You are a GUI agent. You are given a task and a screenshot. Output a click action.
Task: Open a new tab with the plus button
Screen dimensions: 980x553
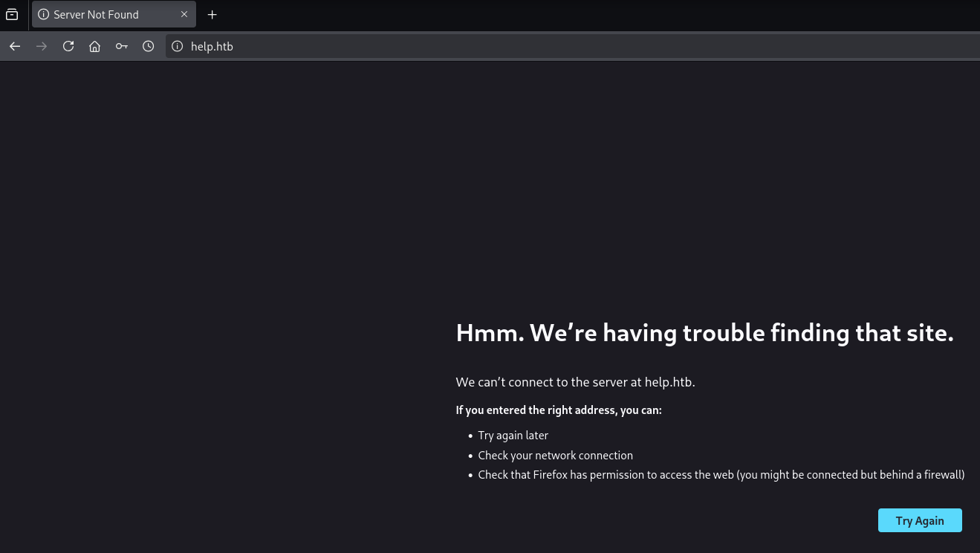[x=212, y=15]
